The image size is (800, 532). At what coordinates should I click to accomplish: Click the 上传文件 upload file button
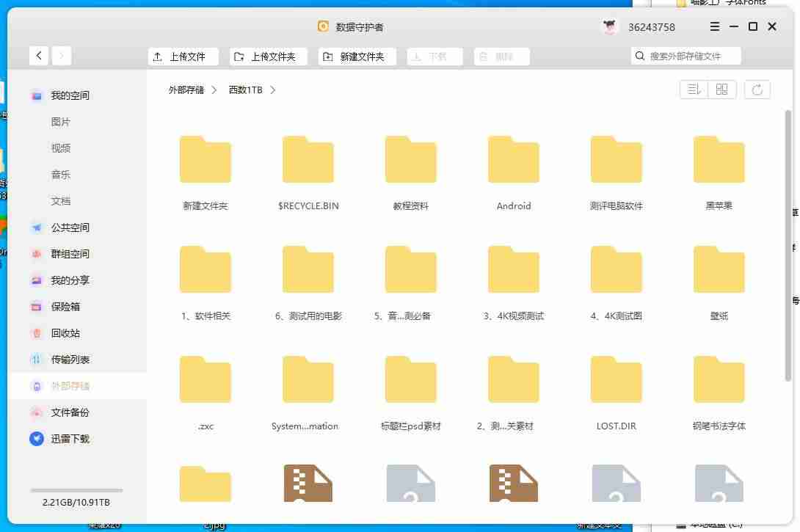coord(183,56)
